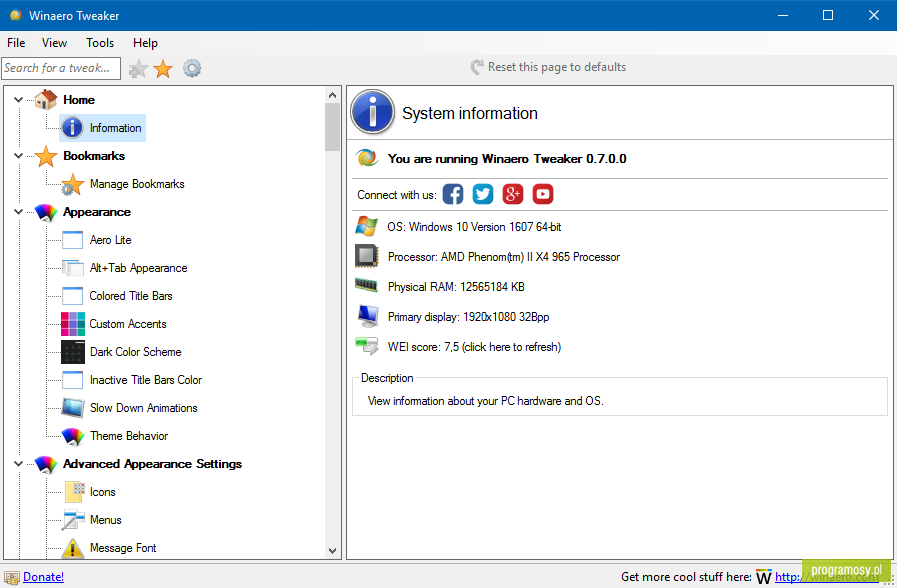Click the Appearance color fan icon
The image size is (897, 588).
pyautogui.click(x=46, y=212)
